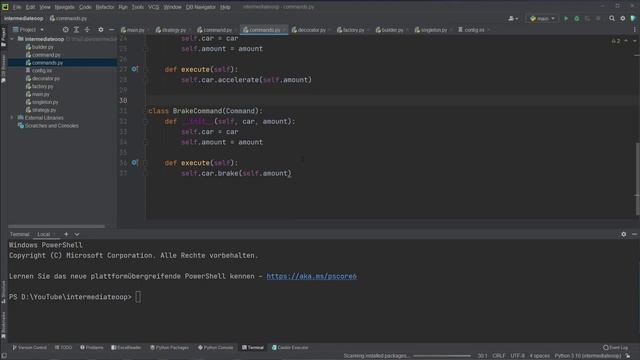Open the Navigate menu

click(64, 7)
